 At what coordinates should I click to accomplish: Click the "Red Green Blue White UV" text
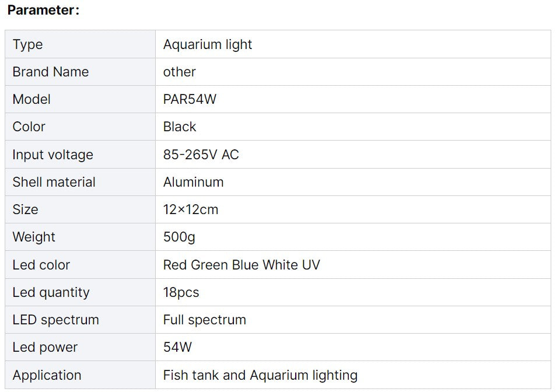click(242, 265)
